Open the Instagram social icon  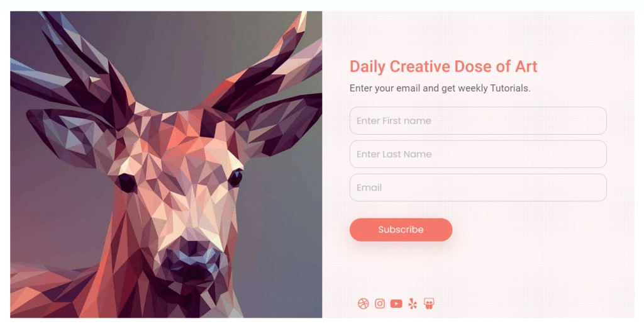(x=380, y=304)
